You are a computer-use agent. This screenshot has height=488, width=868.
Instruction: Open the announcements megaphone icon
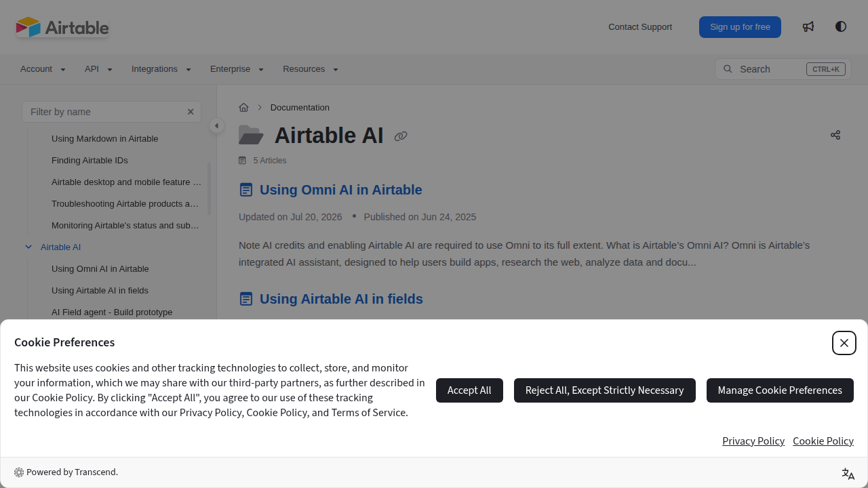808,26
